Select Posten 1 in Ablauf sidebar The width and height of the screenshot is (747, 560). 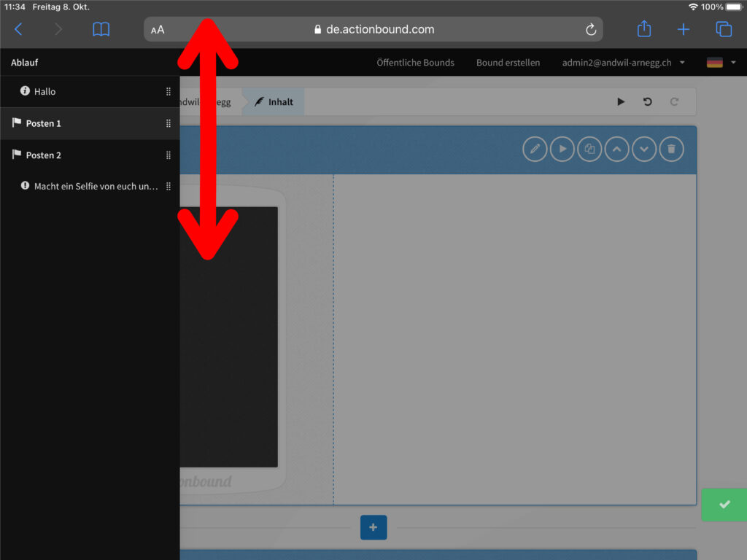tap(44, 124)
